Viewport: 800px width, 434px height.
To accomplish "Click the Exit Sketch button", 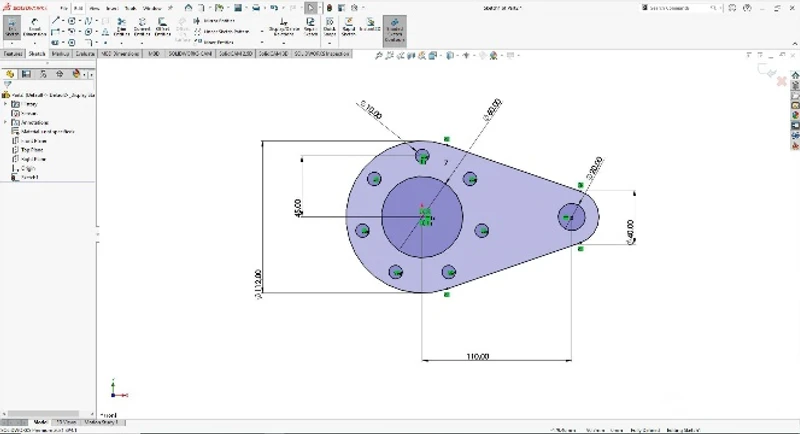I will tap(12, 27).
